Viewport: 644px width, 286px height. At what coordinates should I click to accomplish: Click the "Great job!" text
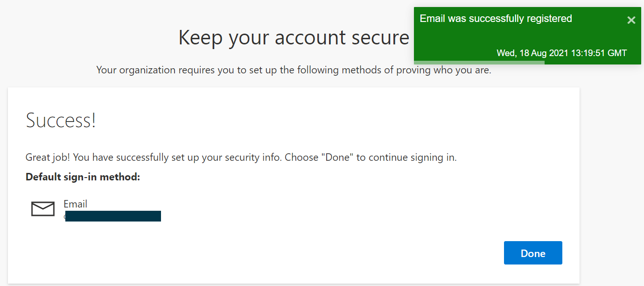coord(48,157)
